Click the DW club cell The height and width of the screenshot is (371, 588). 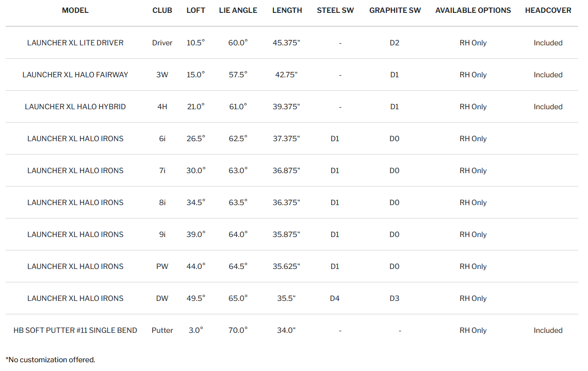point(162,298)
